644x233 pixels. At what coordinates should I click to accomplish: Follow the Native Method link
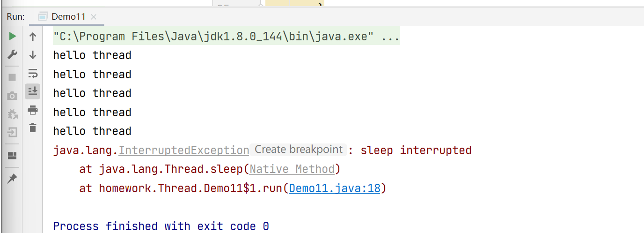tap(293, 169)
